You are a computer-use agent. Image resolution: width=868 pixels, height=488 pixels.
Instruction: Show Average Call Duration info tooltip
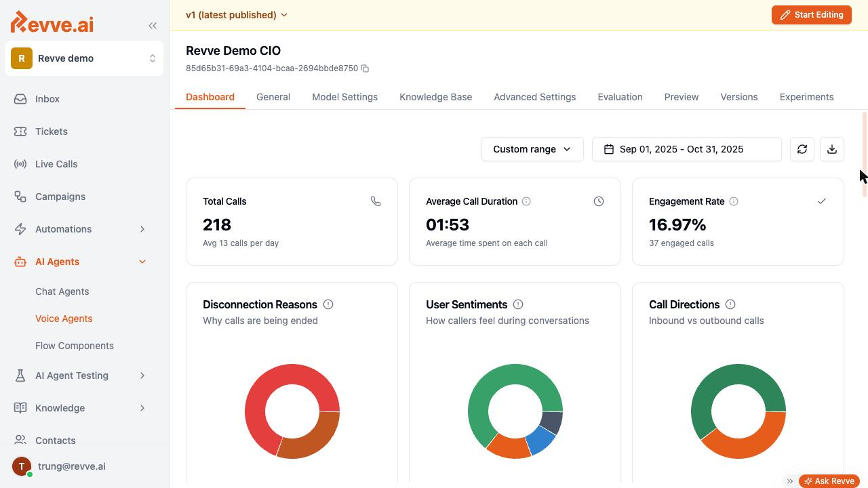[526, 201]
